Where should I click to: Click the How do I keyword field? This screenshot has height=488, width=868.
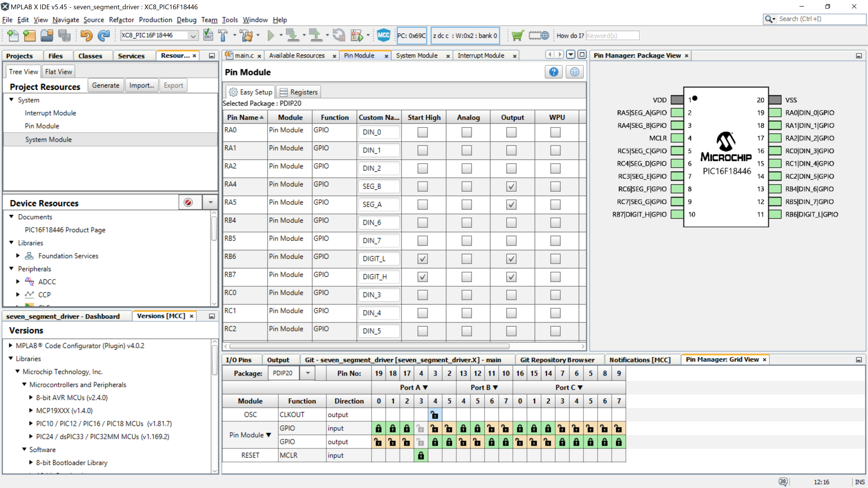coord(612,35)
